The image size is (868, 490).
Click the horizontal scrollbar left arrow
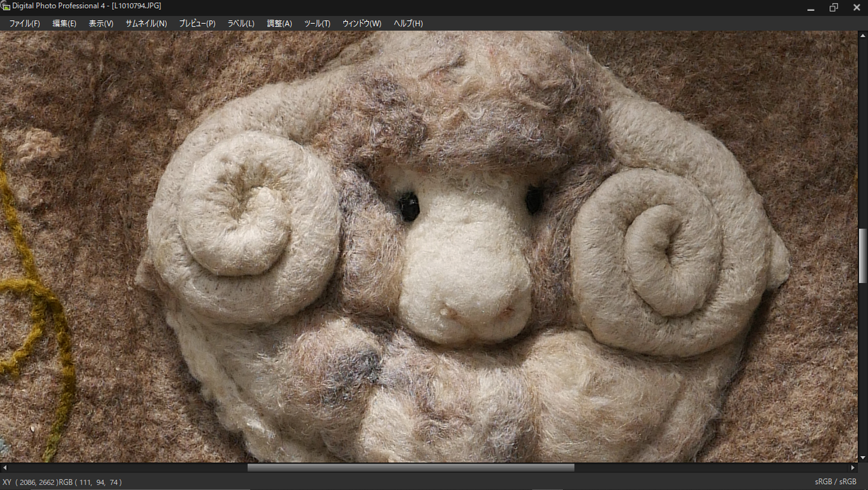(x=5, y=468)
